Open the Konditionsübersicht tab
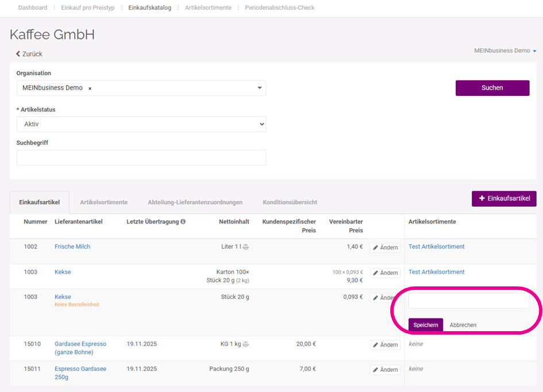543x392 pixels. coord(290,203)
